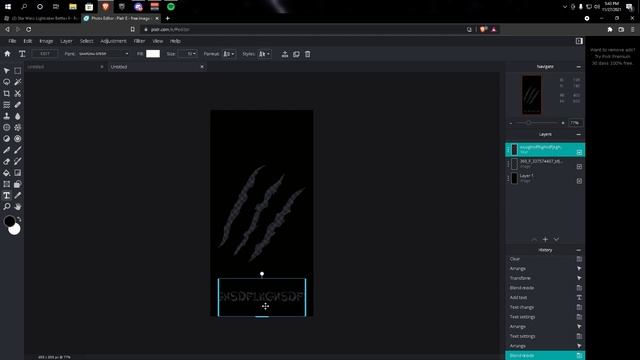Select the droplet Blur/Sharpen tool
This screenshot has height=360, width=640.
pyautogui.click(x=18, y=116)
